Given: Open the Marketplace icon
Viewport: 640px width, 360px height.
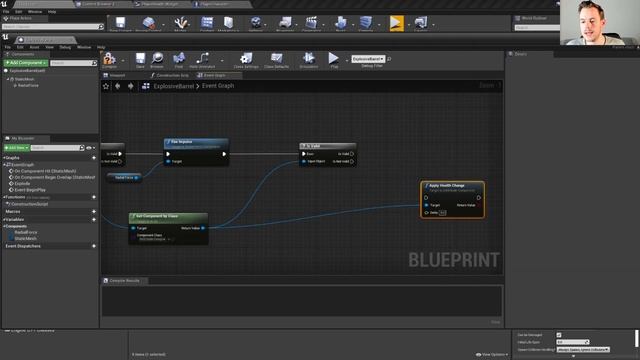Looking at the screenshot, I should pyautogui.click(x=228, y=24).
